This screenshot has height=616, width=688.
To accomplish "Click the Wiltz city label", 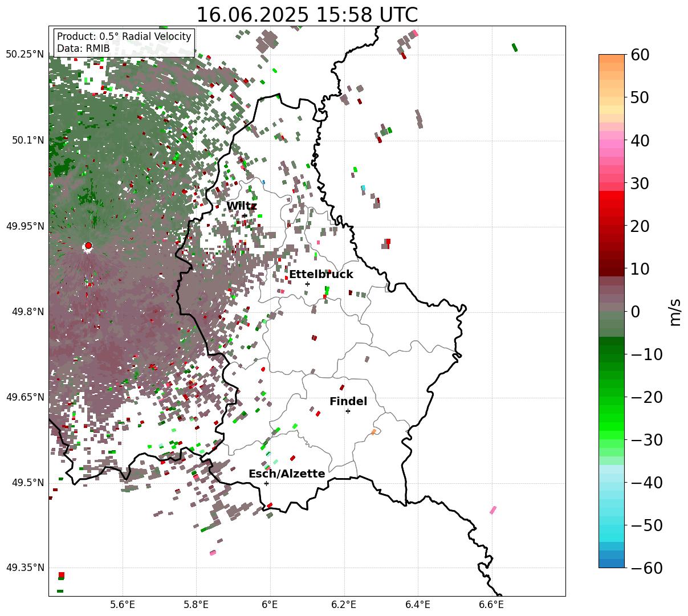I will tap(242, 206).
